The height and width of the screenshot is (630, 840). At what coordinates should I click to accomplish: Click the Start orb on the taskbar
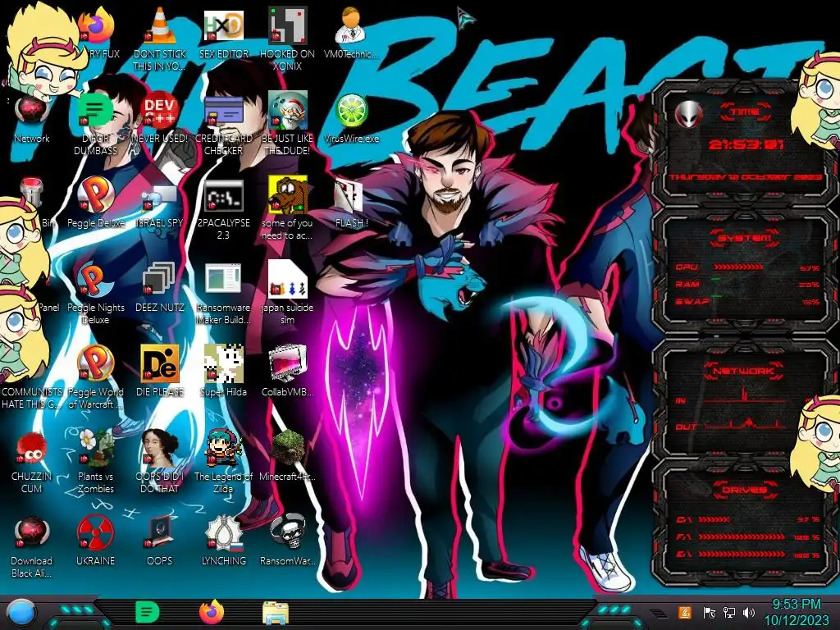tap(20, 612)
